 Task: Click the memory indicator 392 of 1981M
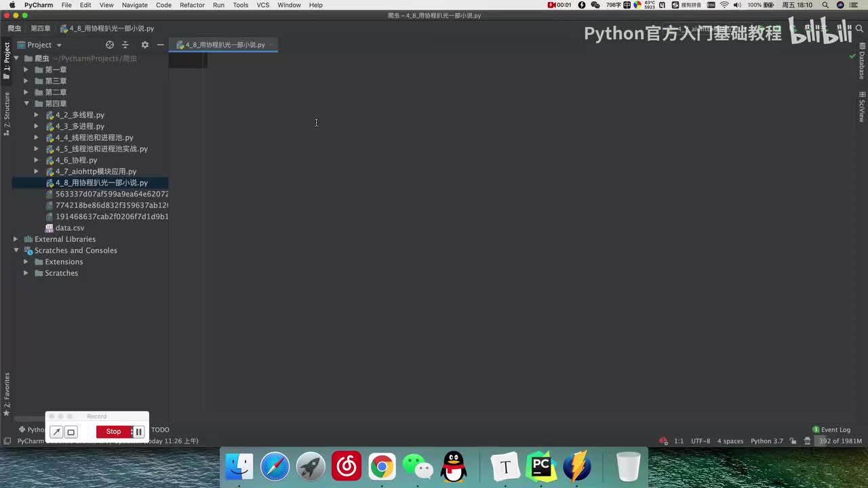(840, 441)
